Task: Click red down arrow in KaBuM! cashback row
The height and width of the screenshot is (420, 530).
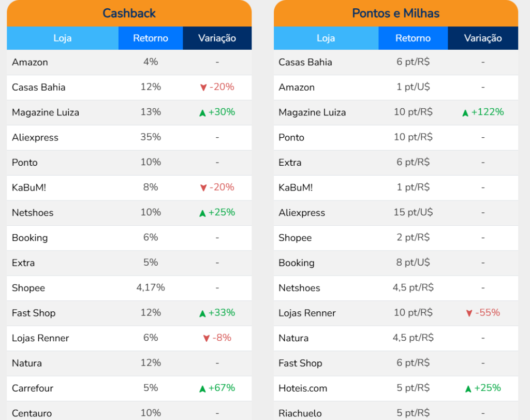Action: [203, 188]
